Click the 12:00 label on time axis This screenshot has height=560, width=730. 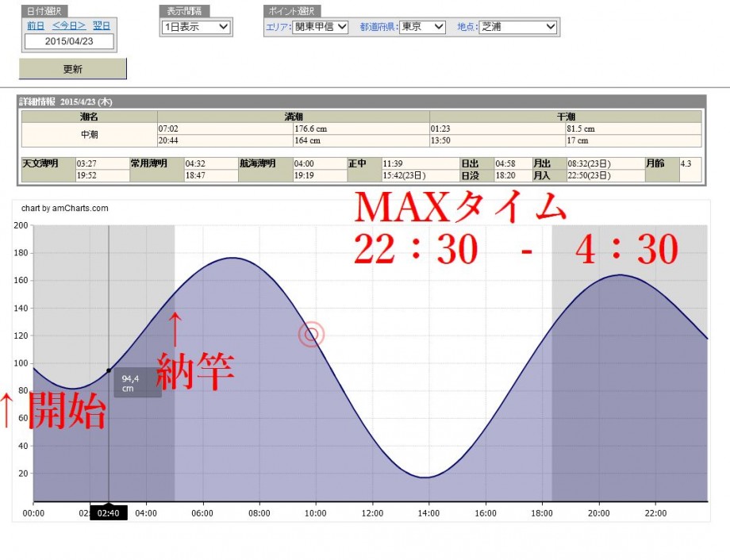(372, 513)
